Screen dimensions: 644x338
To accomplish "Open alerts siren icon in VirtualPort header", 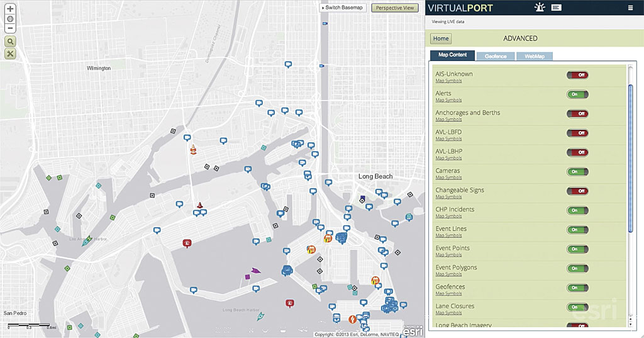I will [x=539, y=7].
